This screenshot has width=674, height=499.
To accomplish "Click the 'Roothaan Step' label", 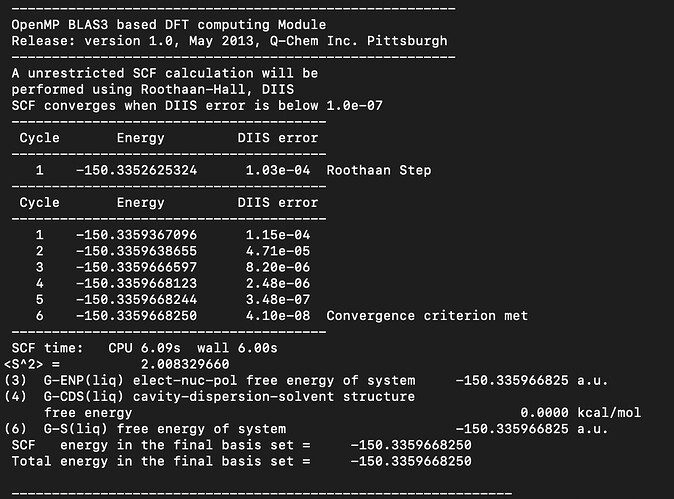I will point(379,170).
